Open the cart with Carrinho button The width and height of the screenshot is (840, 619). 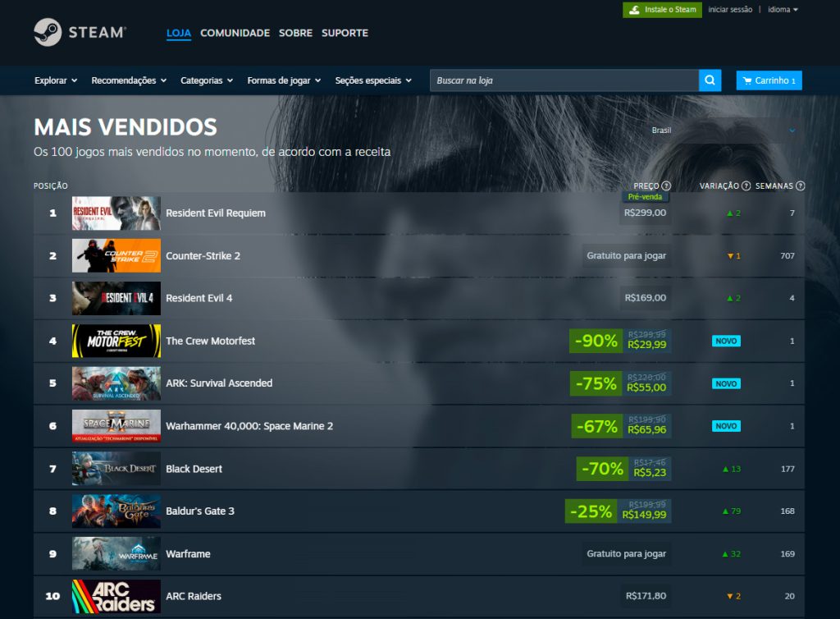(769, 80)
